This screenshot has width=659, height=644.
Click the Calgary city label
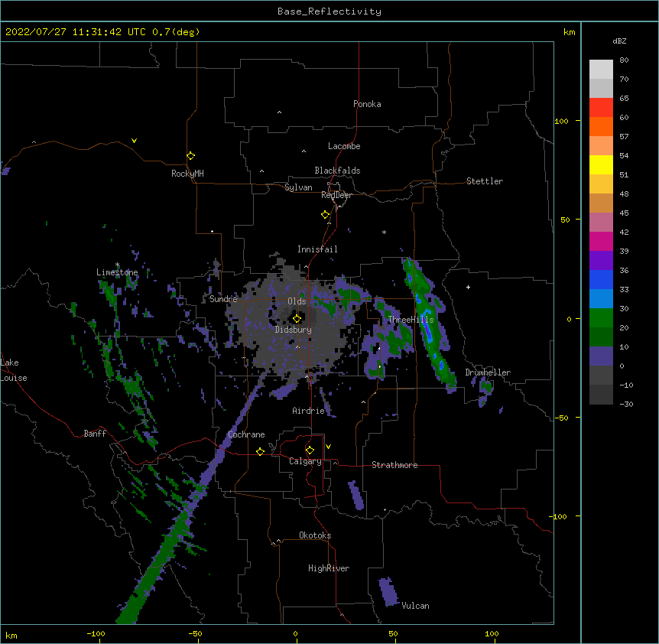pyautogui.click(x=306, y=461)
